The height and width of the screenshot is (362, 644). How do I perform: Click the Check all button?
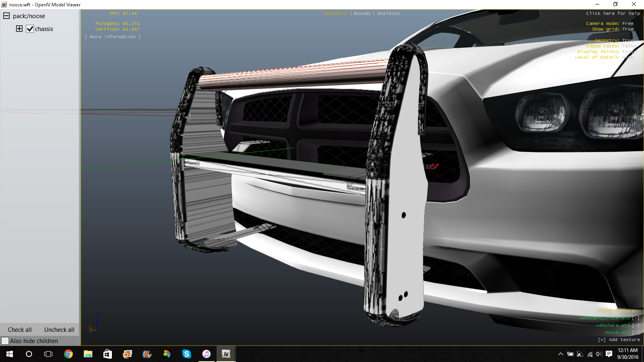(x=20, y=330)
